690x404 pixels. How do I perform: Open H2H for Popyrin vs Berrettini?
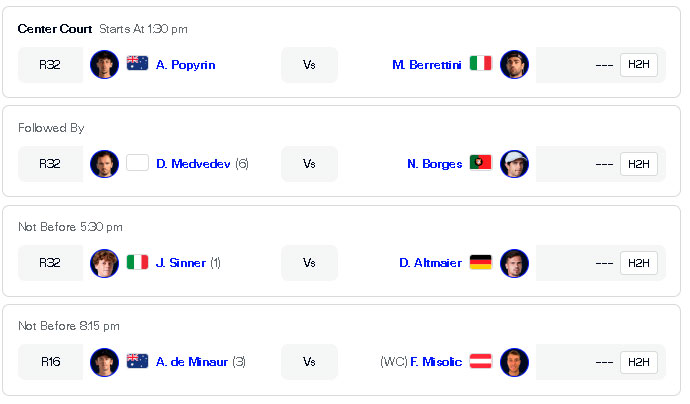[638, 65]
